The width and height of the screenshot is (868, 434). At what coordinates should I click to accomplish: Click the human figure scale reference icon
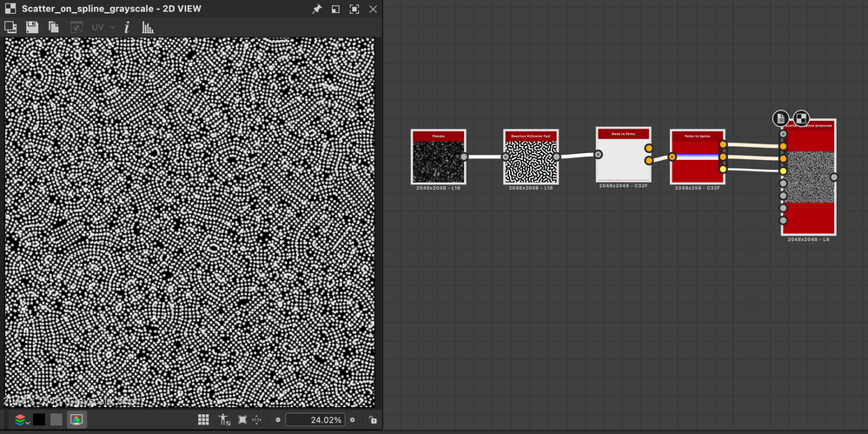224,419
